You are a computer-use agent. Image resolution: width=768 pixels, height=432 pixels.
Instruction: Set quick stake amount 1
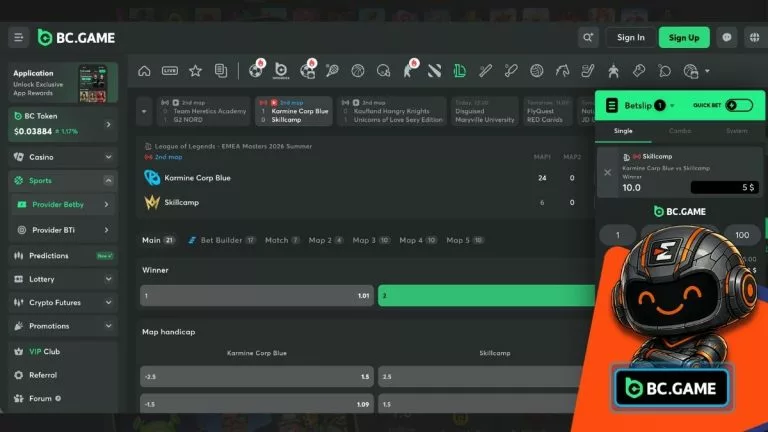pos(618,235)
